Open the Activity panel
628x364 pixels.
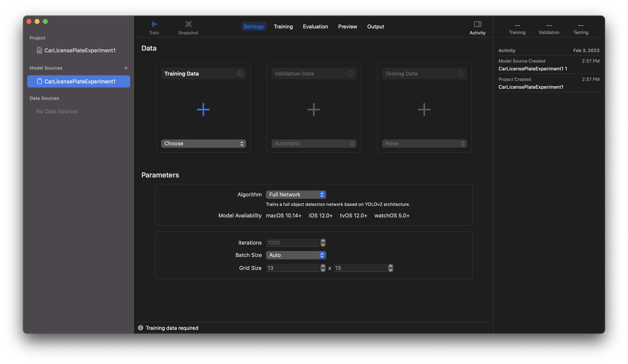[x=477, y=27]
